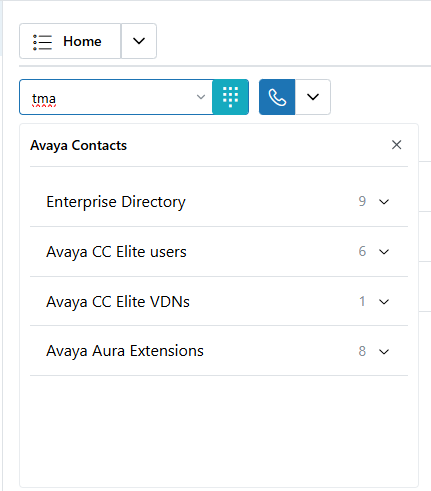Expand the Avaya CC Elite VDNs chevron

384,302
